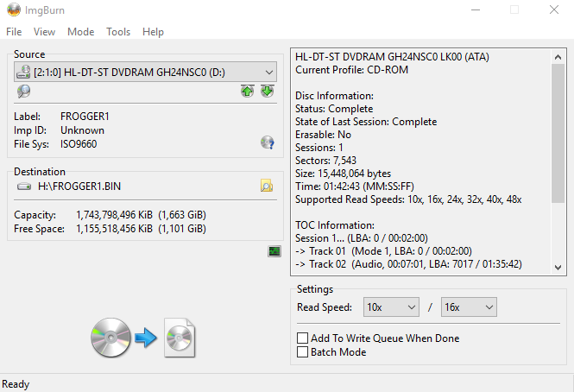Screen dimensions: 574x392
Task: Click the View Media Information magnifier icon
Action: coord(24,92)
